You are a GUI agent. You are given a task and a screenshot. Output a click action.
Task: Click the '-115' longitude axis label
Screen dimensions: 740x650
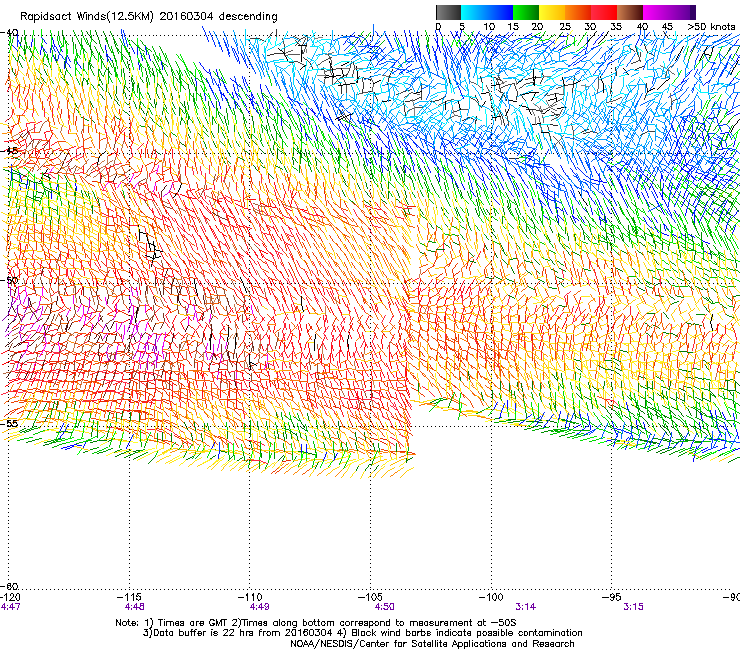[130, 597]
